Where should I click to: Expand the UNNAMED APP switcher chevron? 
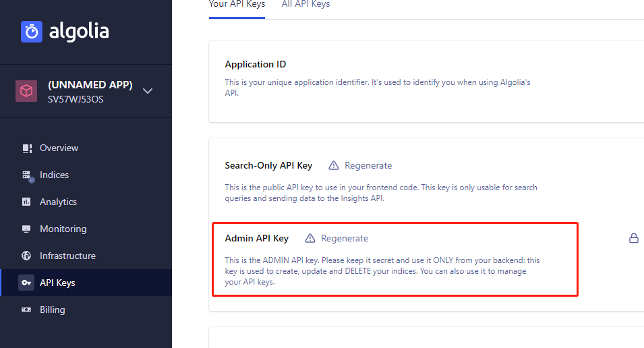coord(148,91)
